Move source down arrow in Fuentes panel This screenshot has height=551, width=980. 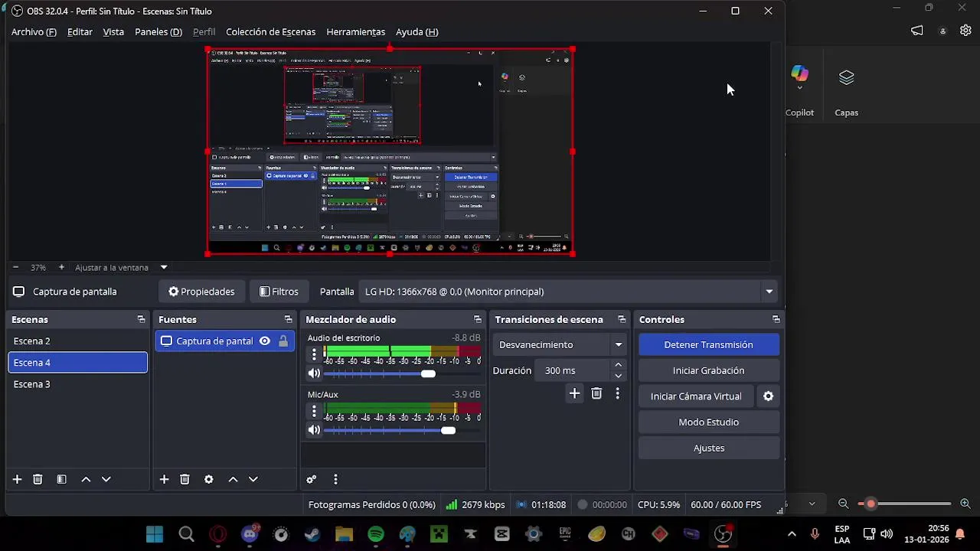(x=253, y=479)
